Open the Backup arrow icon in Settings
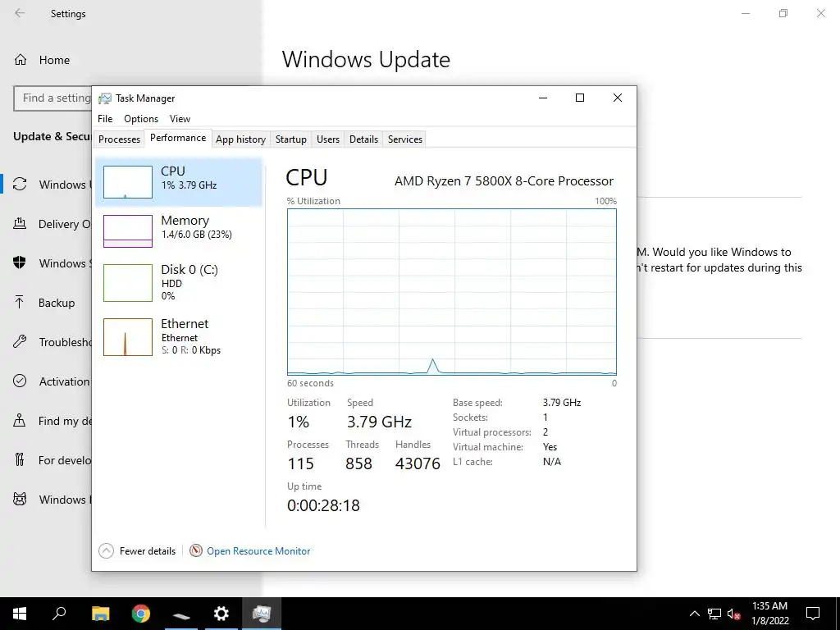The height and width of the screenshot is (630, 840). coord(20,303)
